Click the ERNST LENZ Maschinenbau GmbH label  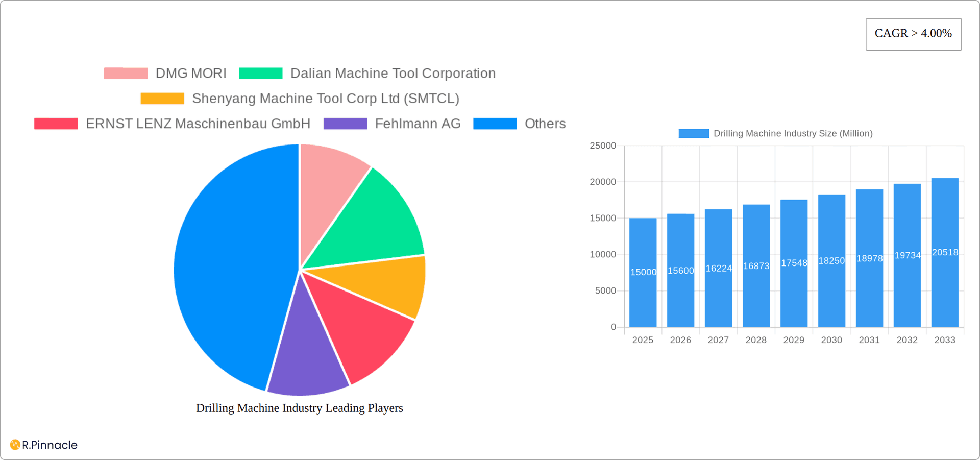click(x=198, y=123)
